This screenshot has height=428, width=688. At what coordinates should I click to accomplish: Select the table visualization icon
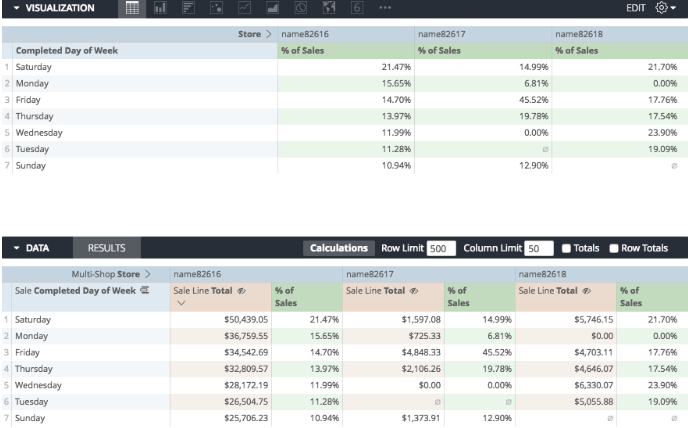132,8
